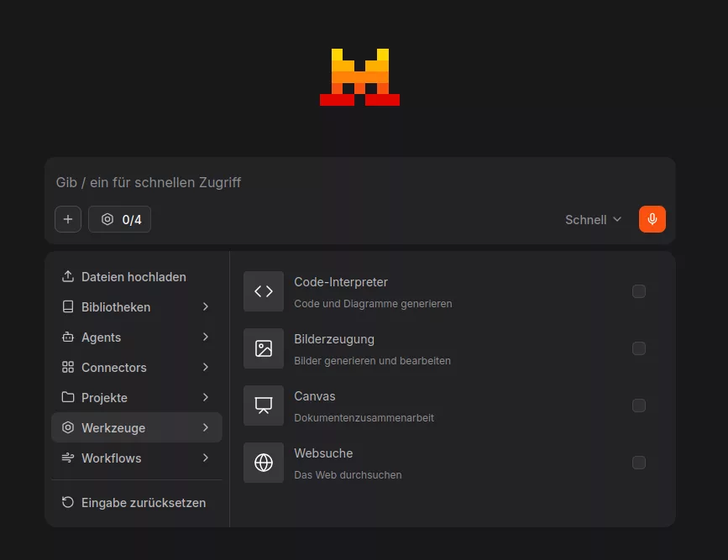Select the Connectors grid icon

point(68,367)
